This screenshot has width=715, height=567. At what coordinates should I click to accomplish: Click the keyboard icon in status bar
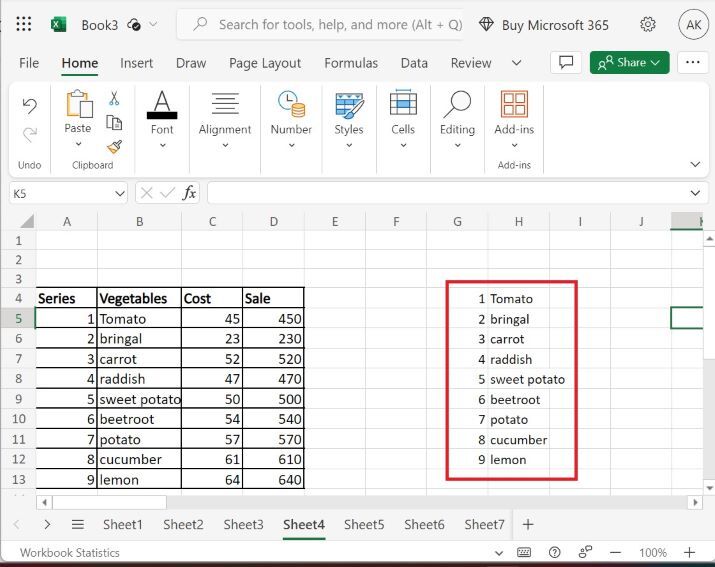(524, 552)
